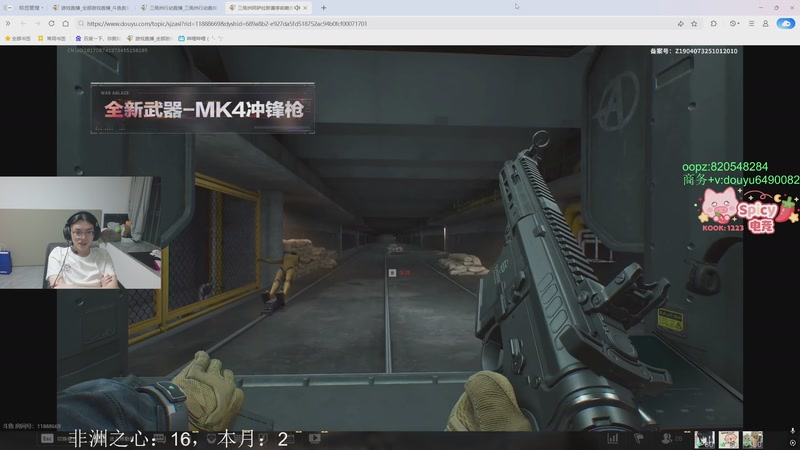Screen dimensions: 800x450
Task: Open the tab management dropdown
Action: 31,8
